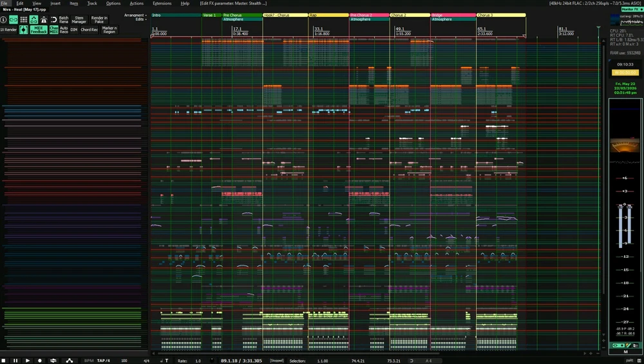Click the Batch Rena button
This screenshot has width=644, height=364.
(64, 20)
